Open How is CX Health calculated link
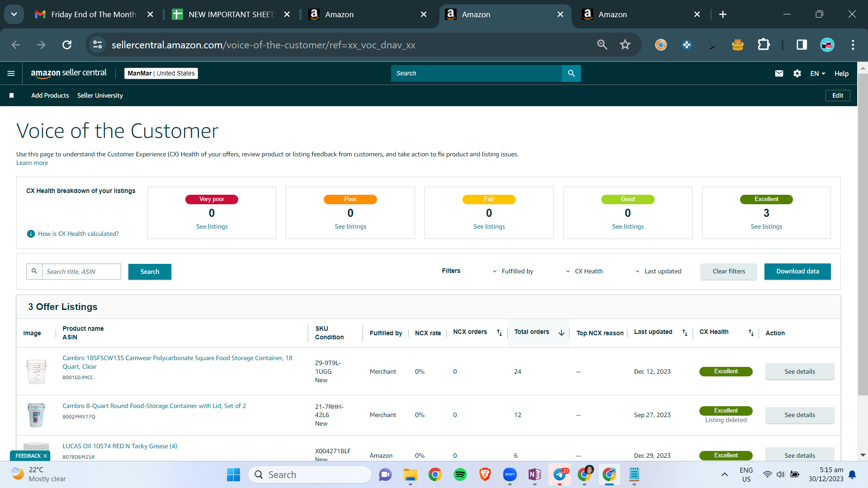This screenshot has height=488, width=868. click(78, 234)
